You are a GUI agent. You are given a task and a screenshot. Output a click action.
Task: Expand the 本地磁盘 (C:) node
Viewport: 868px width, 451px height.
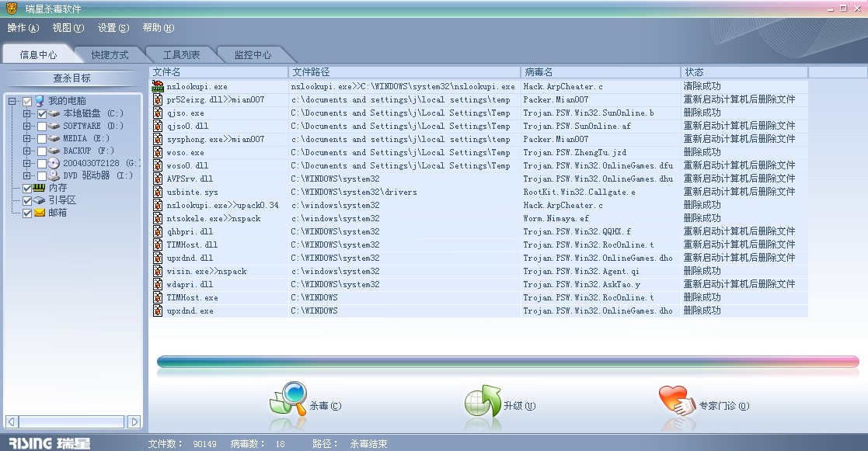tap(26, 114)
